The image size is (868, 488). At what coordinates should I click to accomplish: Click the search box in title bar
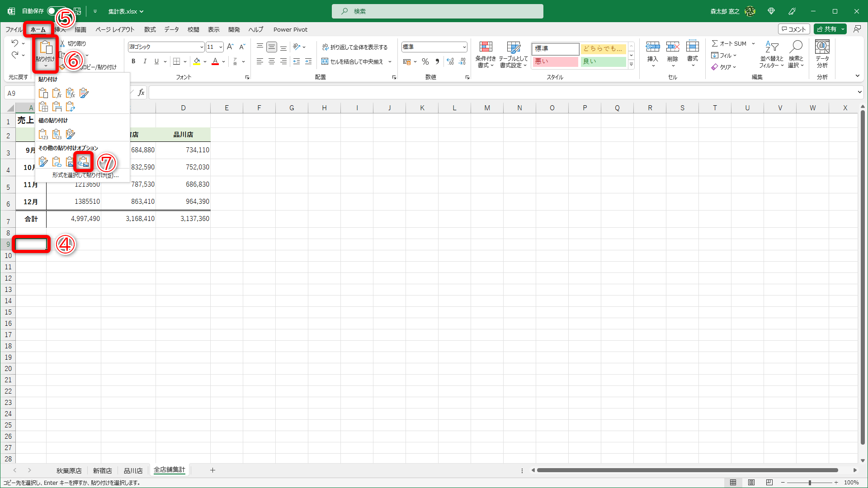[x=437, y=11]
